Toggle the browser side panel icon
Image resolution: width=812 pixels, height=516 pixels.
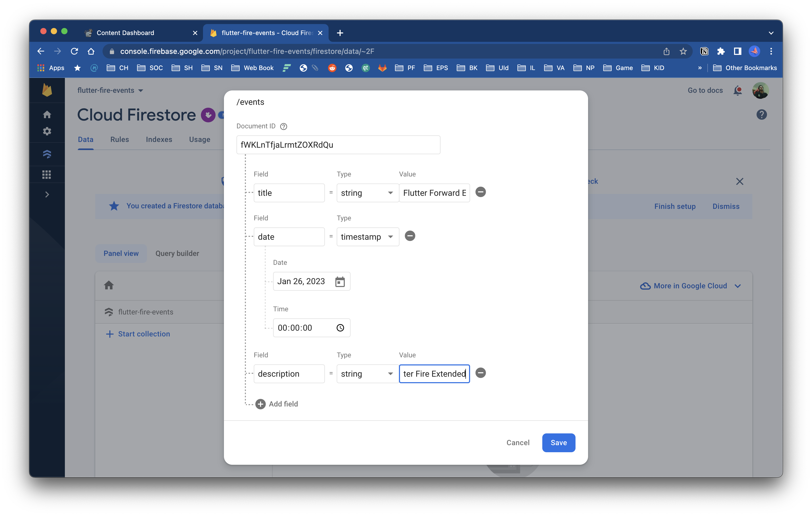tap(737, 51)
